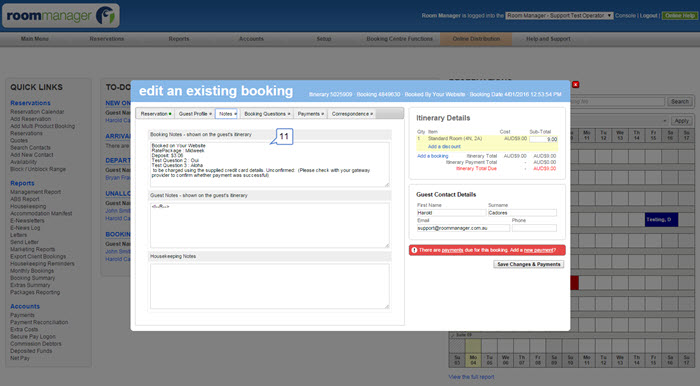Open Accommodation Manifest quick link

tap(41, 213)
